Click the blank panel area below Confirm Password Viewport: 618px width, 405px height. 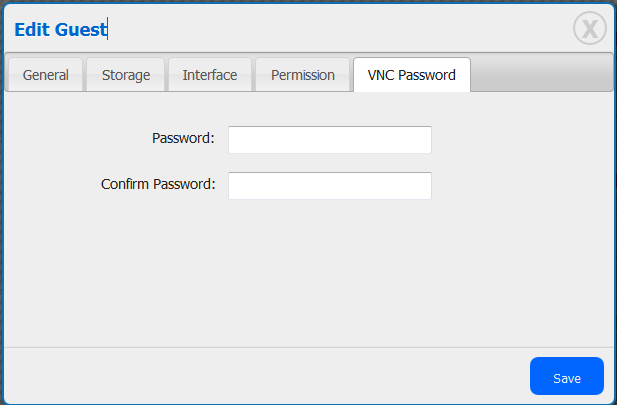(310, 270)
